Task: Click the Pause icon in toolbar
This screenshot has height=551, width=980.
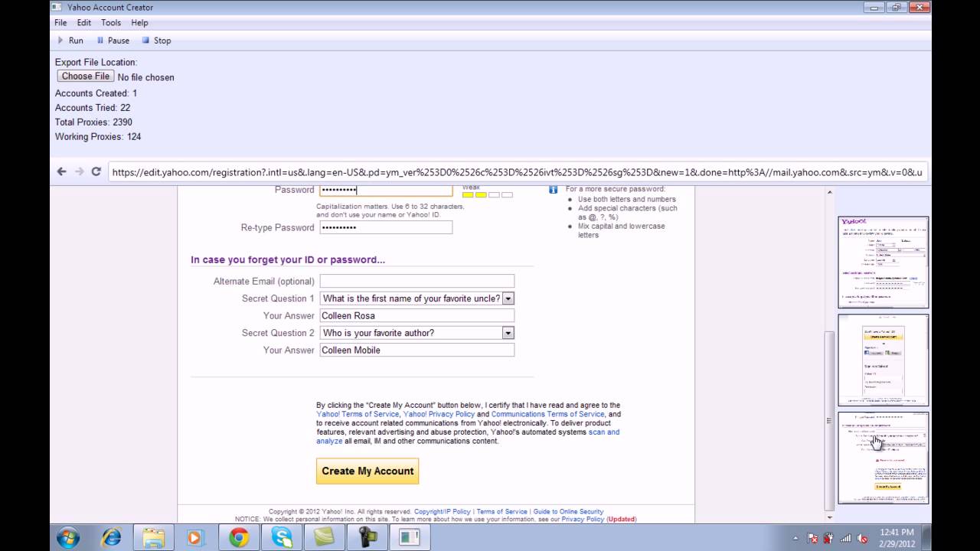Action: (x=100, y=41)
